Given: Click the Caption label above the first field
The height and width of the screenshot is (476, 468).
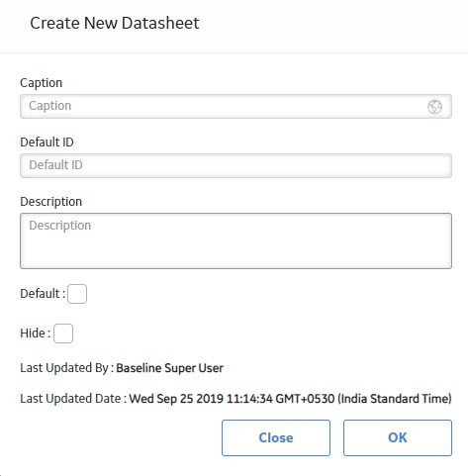Looking at the screenshot, I should tap(42, 83).
